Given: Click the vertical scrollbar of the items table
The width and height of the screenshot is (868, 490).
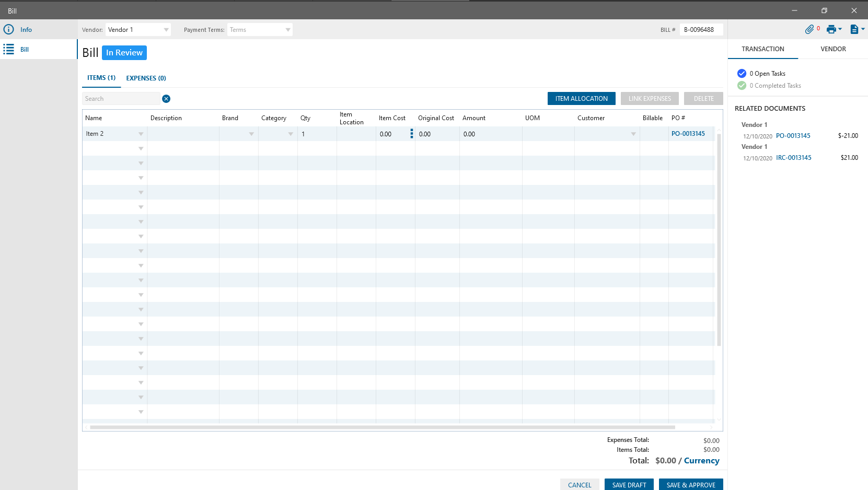Looking at the screenshot, I should coord(719,240).
